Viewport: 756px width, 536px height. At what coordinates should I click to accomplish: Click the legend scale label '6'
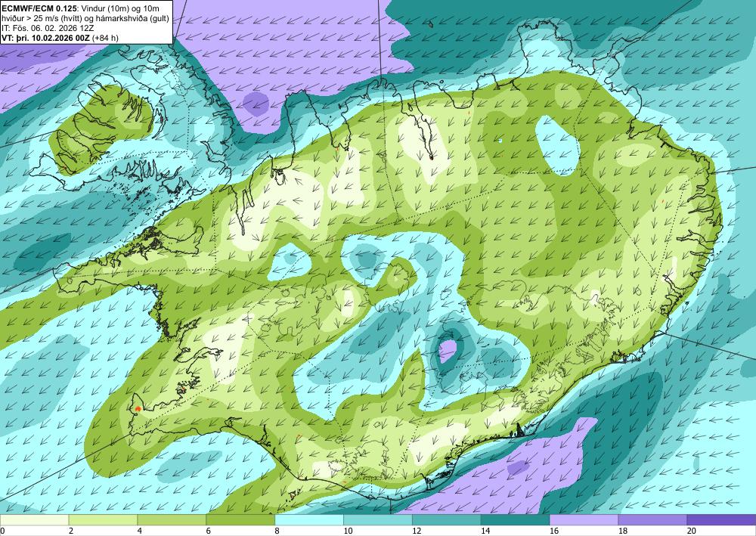209,531
